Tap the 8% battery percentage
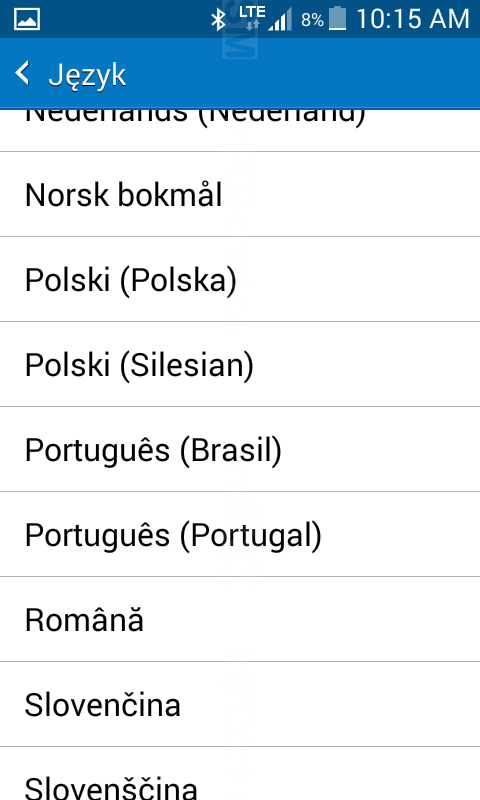 click(312, 20)
